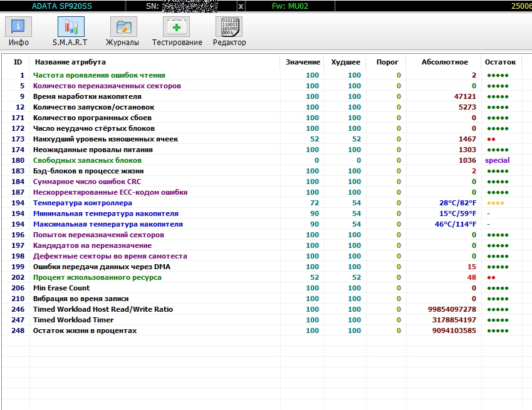Click the yellow dots for Температура контроллера

(496, 203)
